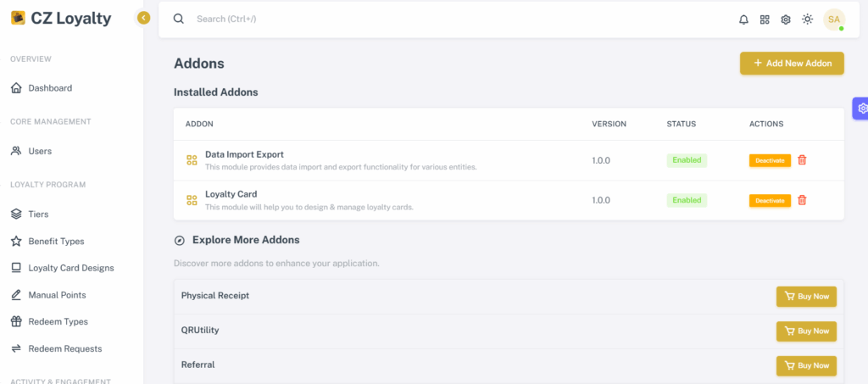868x384 pixels.
Task: Open Tiers in the sidebar
Action: (38, 214)
